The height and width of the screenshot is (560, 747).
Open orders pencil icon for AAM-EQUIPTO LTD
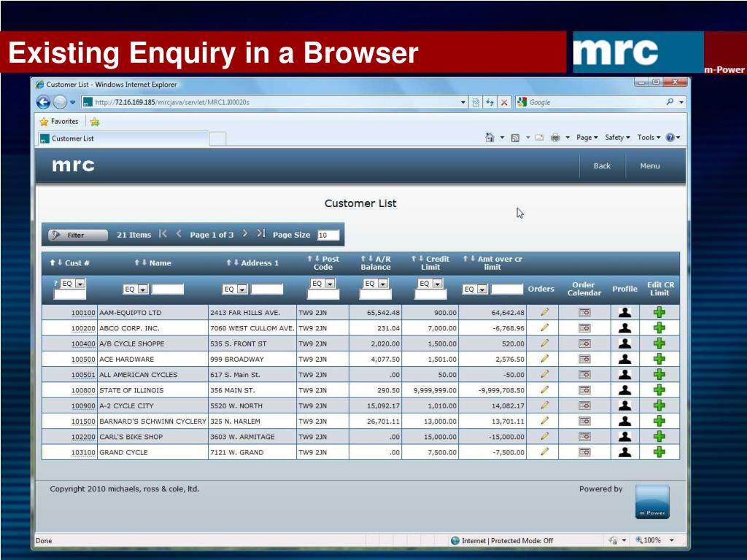pyautogui.click(x=544, y=312)
